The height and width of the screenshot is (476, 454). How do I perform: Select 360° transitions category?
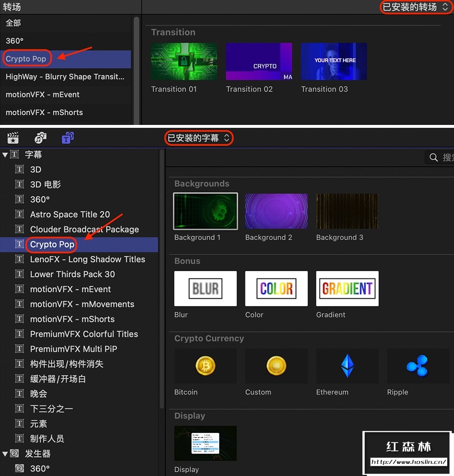click(x=65, y=41)
